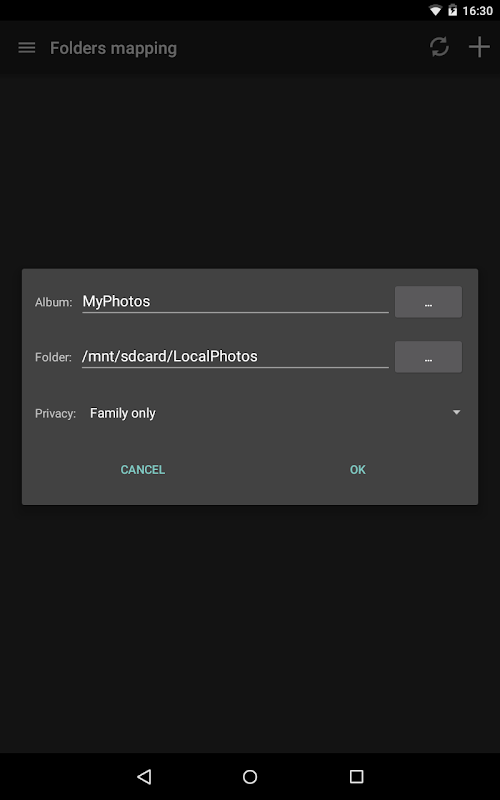Open the hamburger navigation menu
Screen dimensions: 500x800
[27, 48]
